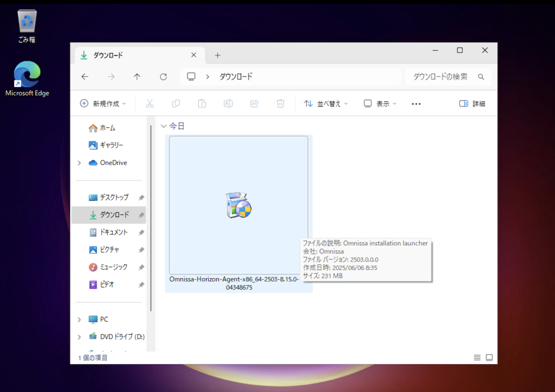Viewport: 555px width, 392px height.
Task: Select the ダウンロード tab
Action: pos(140,55)
